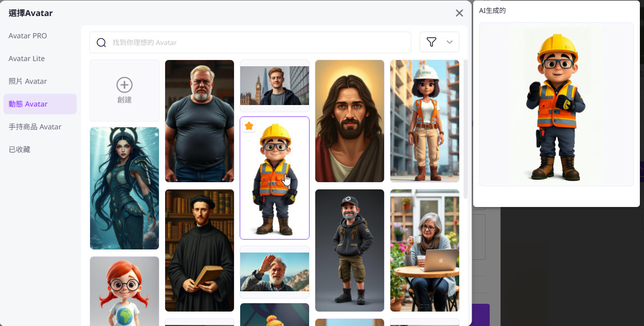This screenshot has width=644, height=326.
Task: Click the Avatar search input field
Action: pyautogui.click(x=259, y=42)
